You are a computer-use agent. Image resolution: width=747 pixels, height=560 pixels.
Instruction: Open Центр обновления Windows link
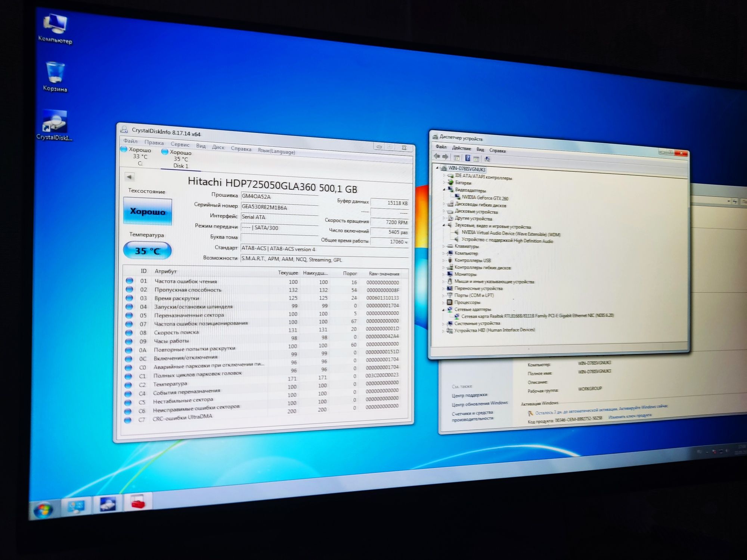(480, 404)
